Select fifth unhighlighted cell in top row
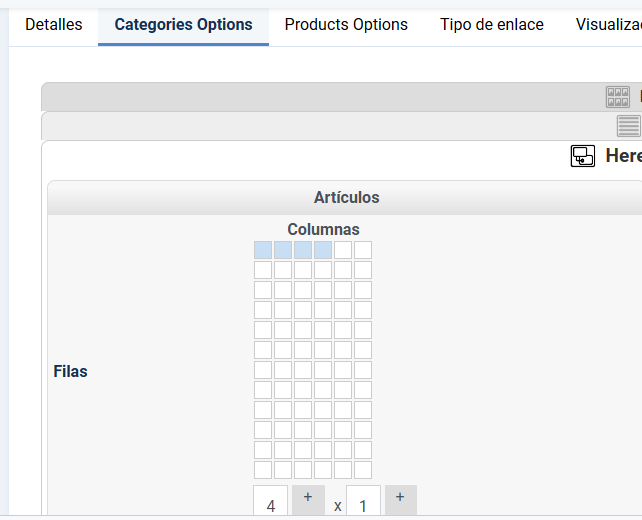The height and width of the screenshot is (520, 642). click(x=343, y=250)
